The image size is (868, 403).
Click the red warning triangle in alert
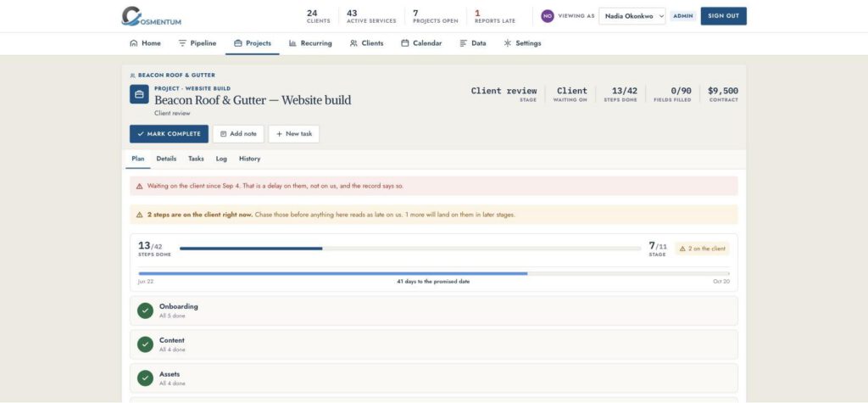140,187
